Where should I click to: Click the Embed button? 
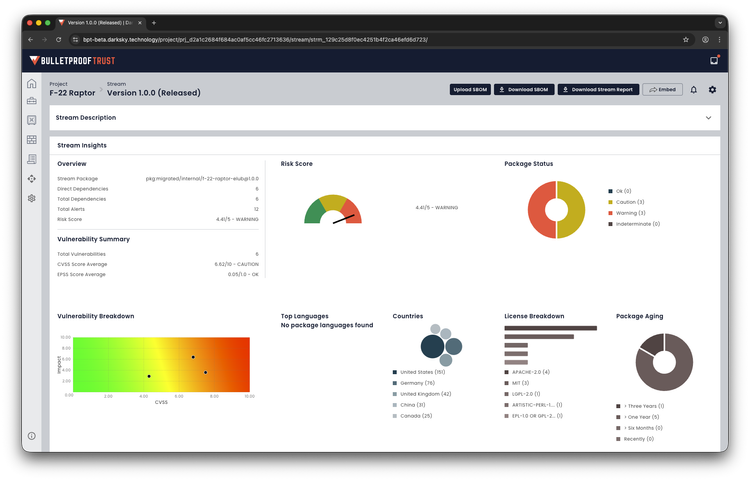[662, 89]
